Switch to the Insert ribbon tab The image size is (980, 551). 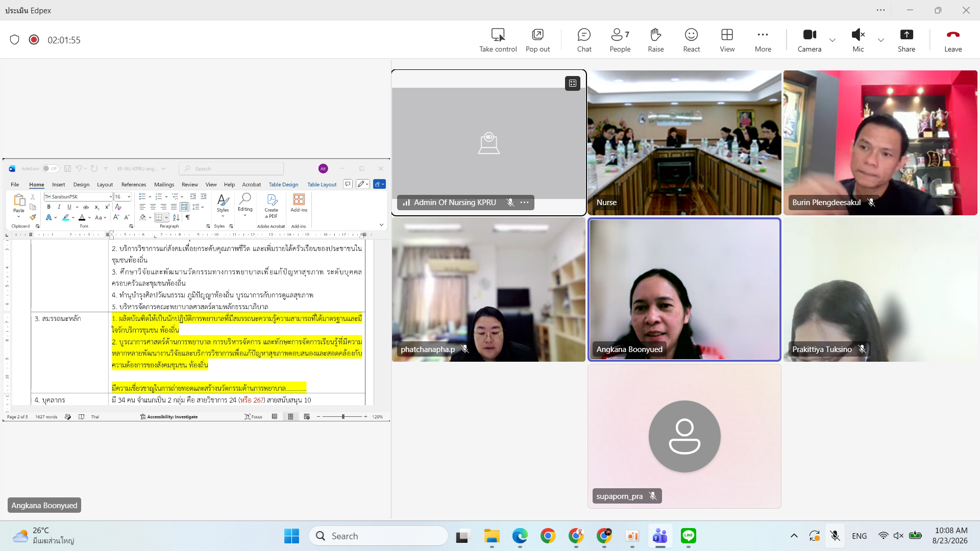pyautogui.click(x=58, y=185)
